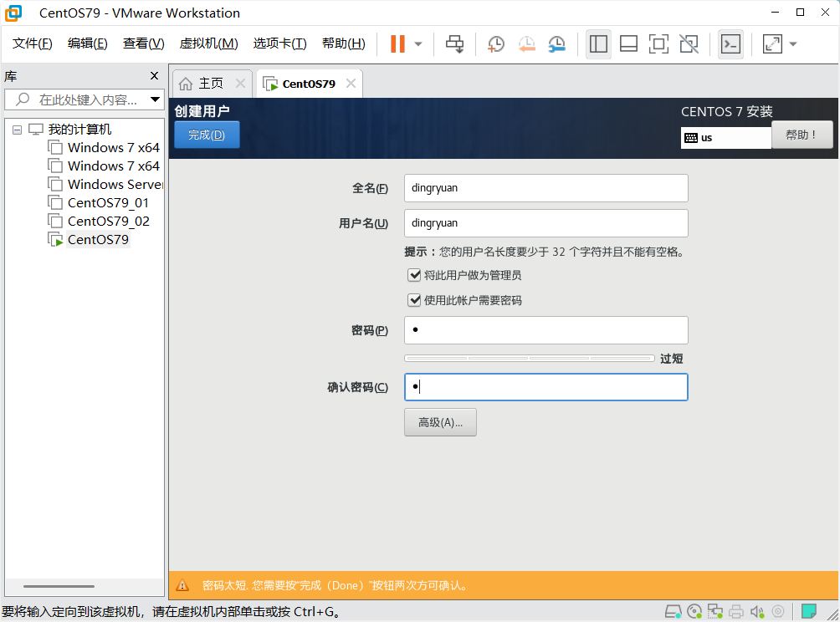Toggle the thumbnail bar view
The height and width of the screenshot is (622, 840).
click(628, 44)
